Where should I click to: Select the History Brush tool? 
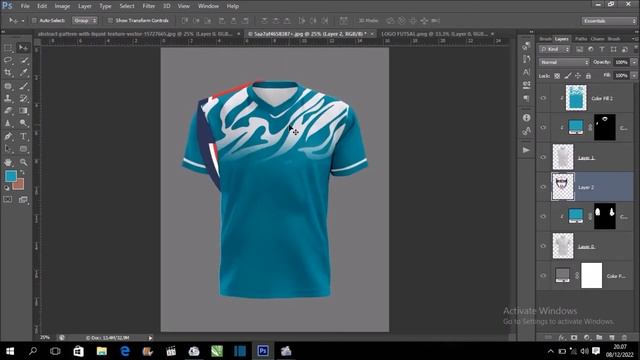[23, 98]
